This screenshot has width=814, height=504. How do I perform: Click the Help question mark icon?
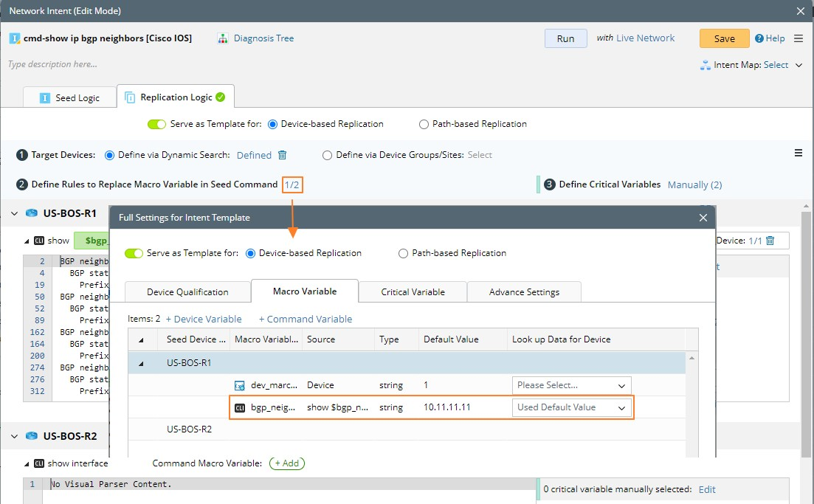pyautogui.click(x=759, y=38)
